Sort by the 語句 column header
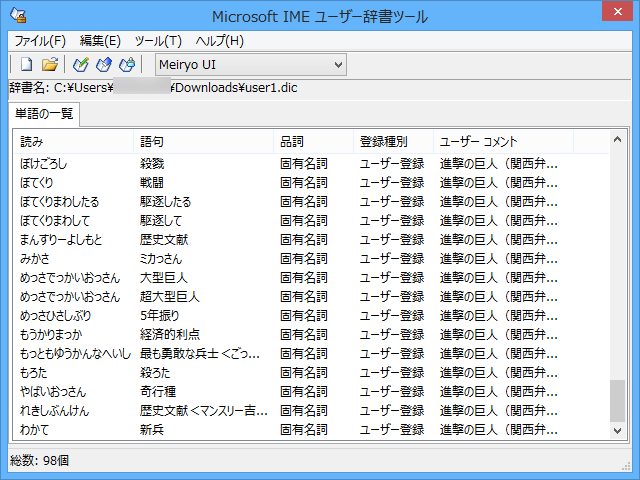Image resolution: width=640 pixels, height=480 pixels. pos(203,142)
